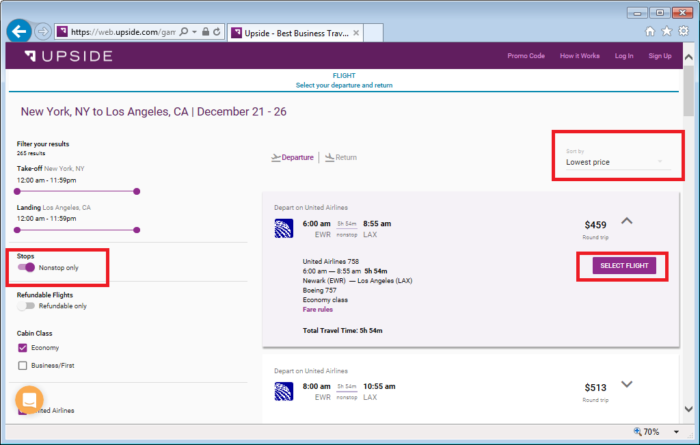Click the departure plane icon
The width and height of the screenshot is (700, 445).
[275, 158]
